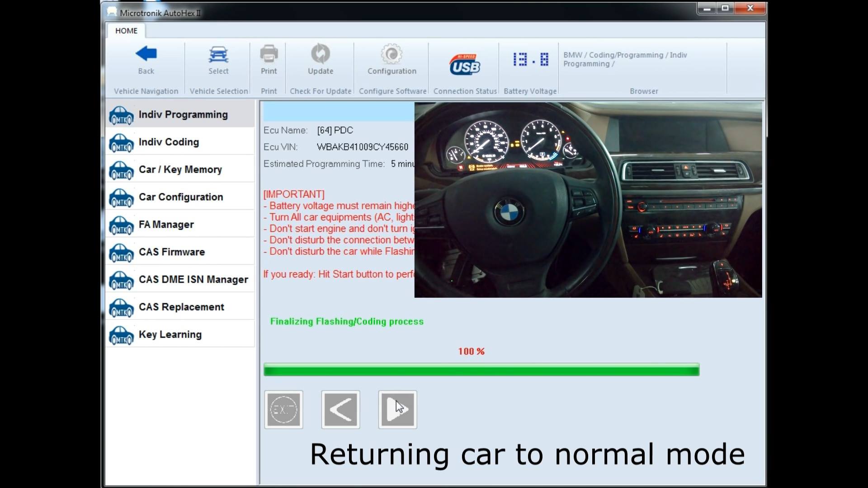Click the green 100% progress bar

click(481, 370)
